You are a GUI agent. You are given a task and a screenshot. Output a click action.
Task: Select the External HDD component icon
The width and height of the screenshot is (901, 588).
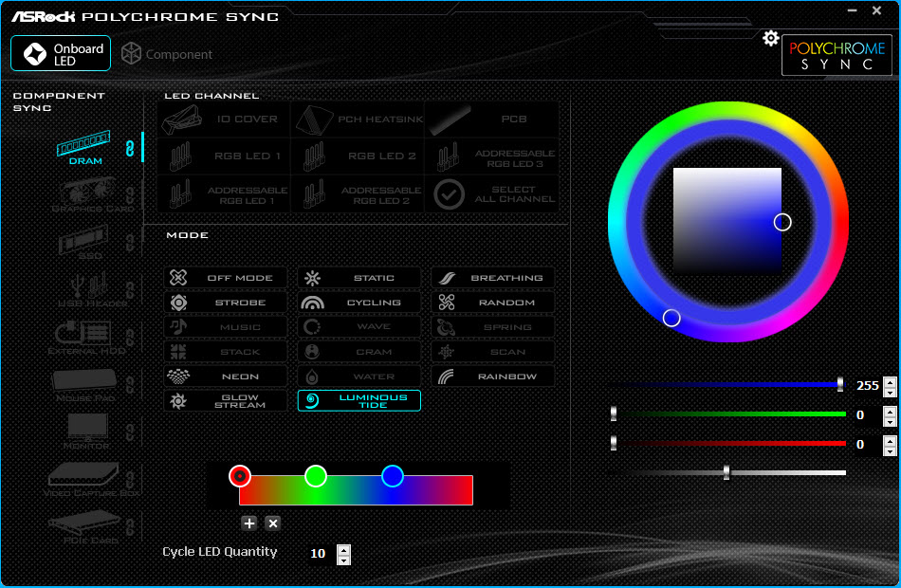click(86, 339)
